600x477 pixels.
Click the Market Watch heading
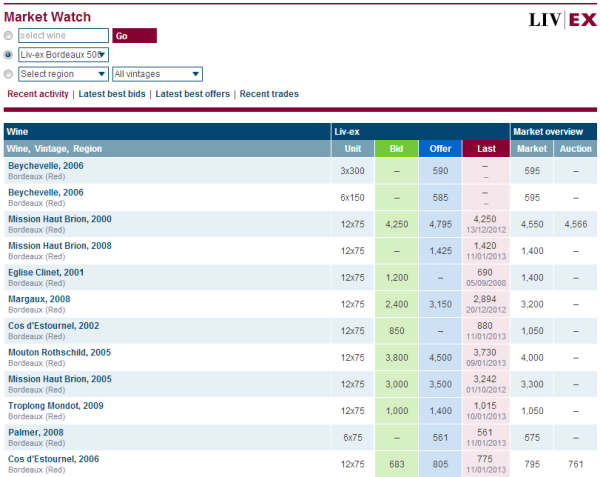[47, 17]
